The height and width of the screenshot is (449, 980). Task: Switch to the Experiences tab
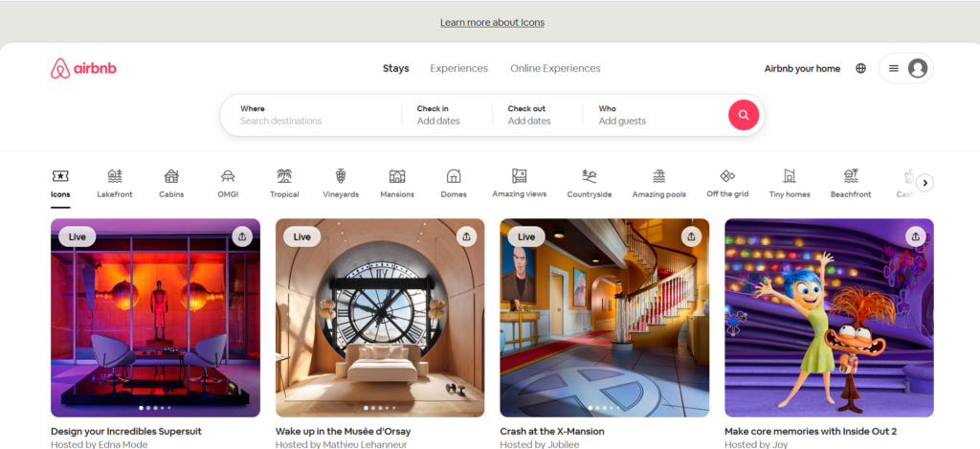point(458,69)
